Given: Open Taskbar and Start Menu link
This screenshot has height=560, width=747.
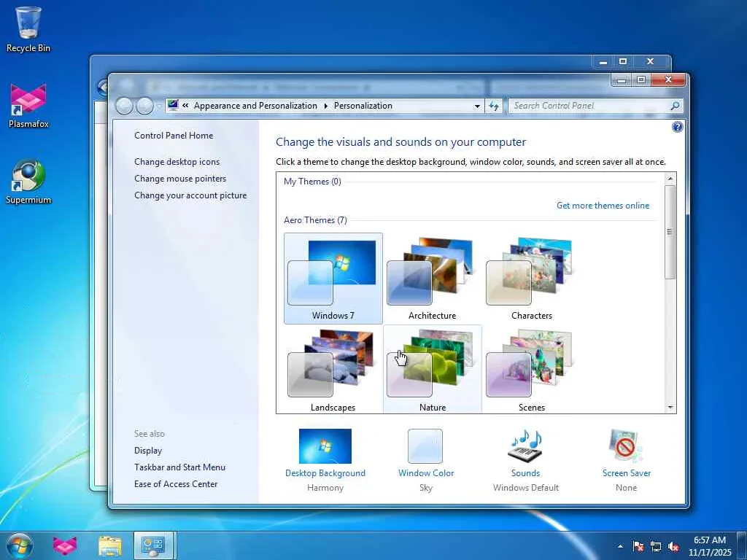Looking at the screenshot, I should (x=179, y=467).
